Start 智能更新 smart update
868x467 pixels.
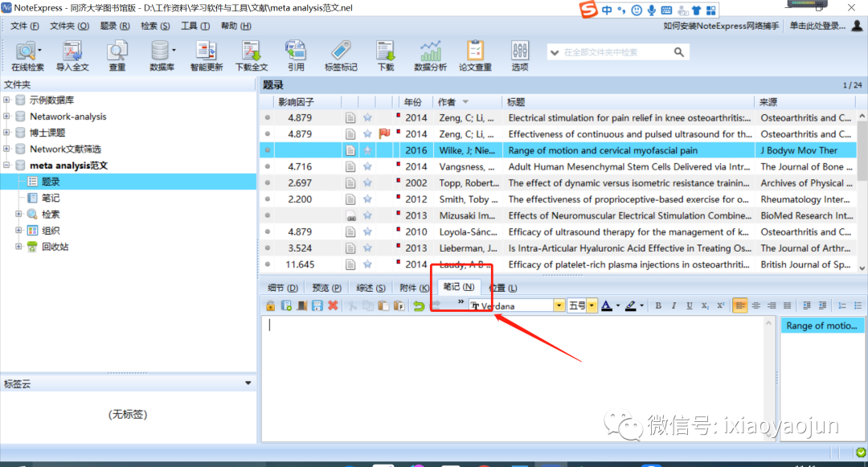(207, 56)
